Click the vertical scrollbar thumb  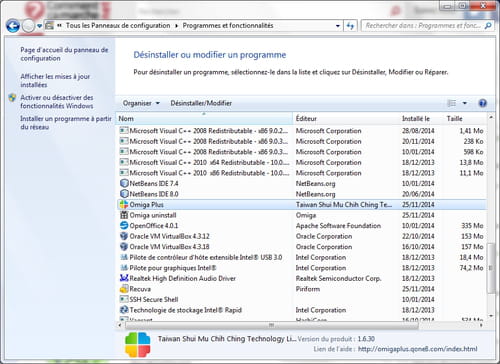pos(491,268)
